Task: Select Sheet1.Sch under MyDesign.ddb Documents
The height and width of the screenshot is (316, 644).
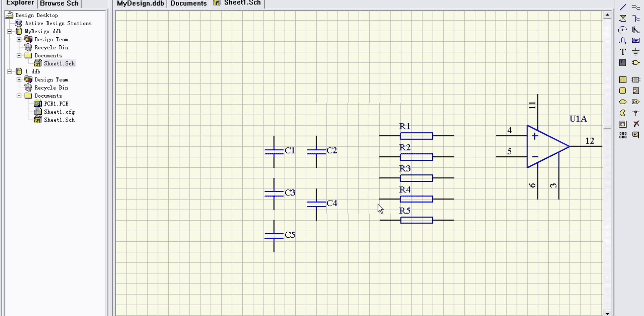Action: click(x=59, y=64)
